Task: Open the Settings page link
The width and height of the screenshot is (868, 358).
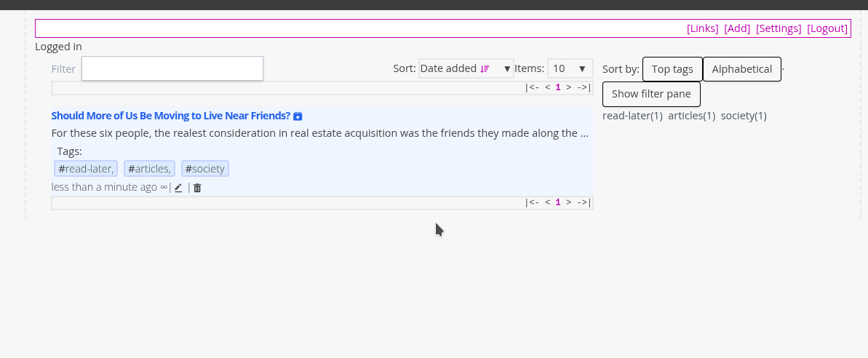Action: pyautogui.click(x=779, y=28)
